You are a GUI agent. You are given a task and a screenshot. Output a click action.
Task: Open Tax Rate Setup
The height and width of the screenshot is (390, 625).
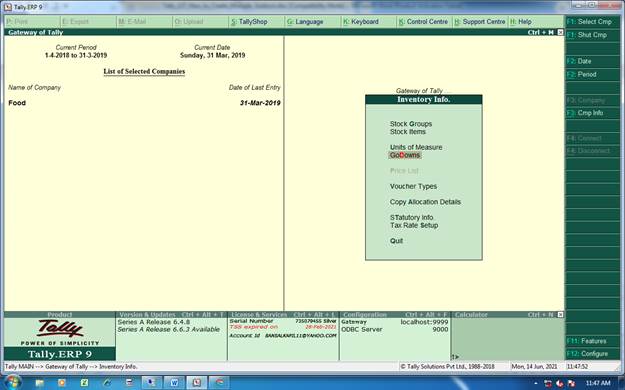[414, 225]
